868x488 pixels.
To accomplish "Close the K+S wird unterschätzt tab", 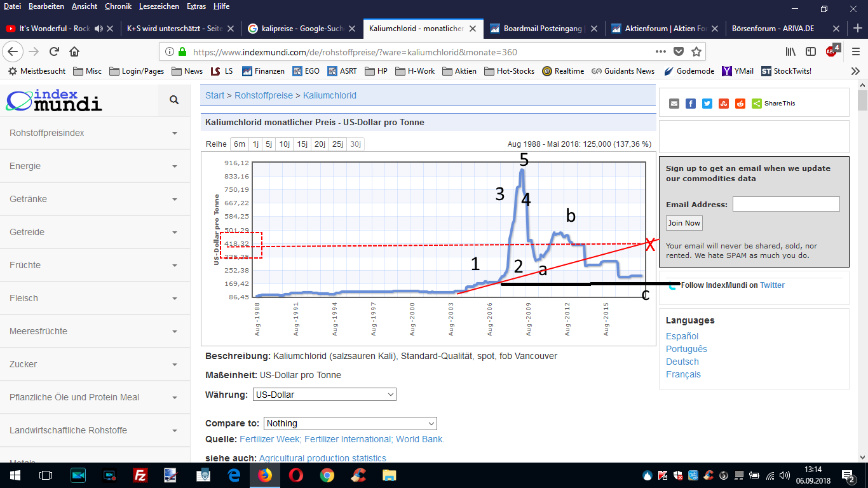I will pos(230,29).
